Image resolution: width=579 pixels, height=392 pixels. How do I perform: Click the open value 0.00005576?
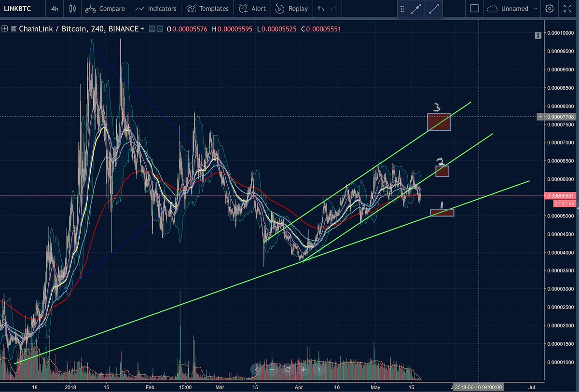(x=190, y=29)
